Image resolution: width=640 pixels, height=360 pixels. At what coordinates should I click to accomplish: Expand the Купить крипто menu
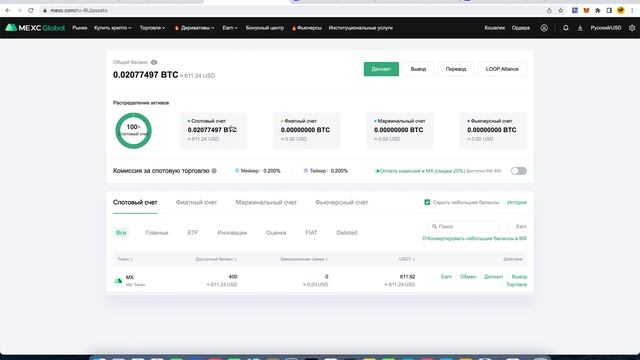point(113,28)
